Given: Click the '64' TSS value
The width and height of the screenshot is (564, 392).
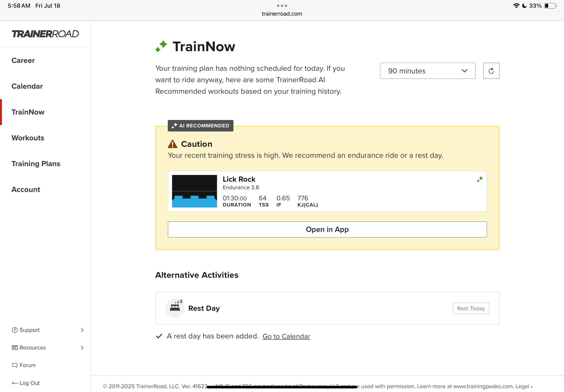Looking at the screenshot, I should tap(262, 198).
